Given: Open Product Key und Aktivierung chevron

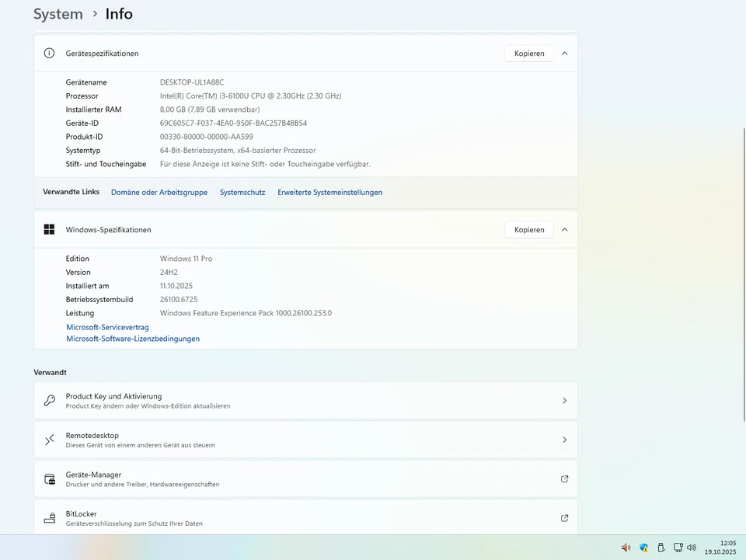Looking at the screenshot, I should click(565, 401).
